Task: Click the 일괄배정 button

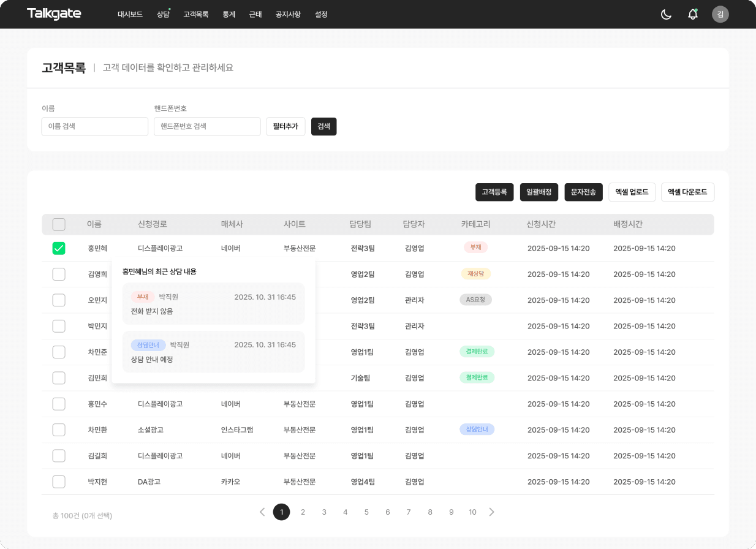Action: pos(539,192)
